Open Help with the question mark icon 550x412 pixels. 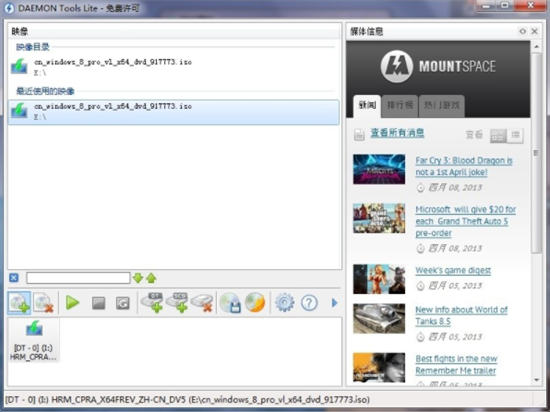coord(309,303)
